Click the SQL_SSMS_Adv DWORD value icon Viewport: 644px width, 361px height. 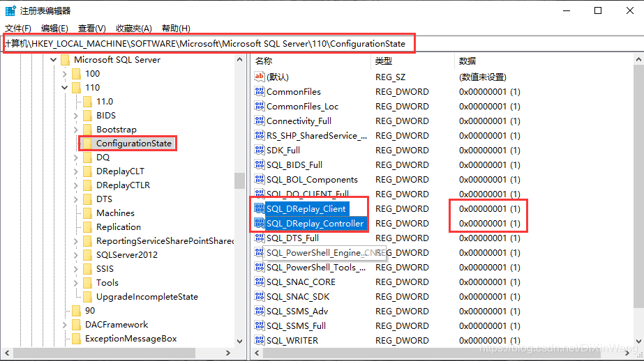point(259,312)
